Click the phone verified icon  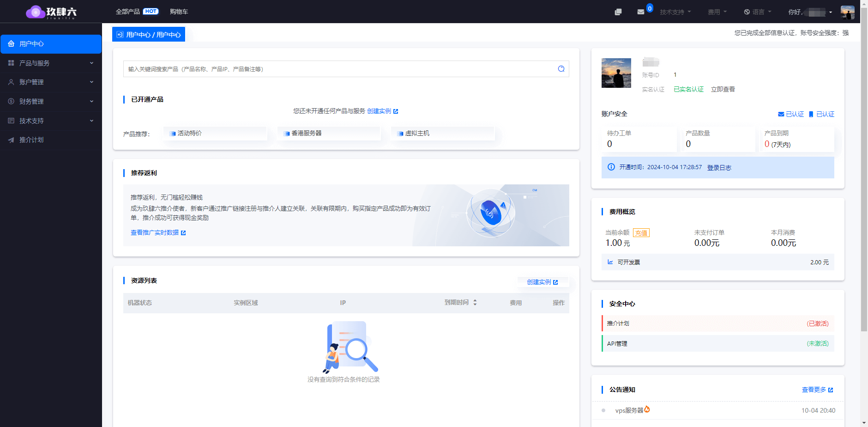811,114
